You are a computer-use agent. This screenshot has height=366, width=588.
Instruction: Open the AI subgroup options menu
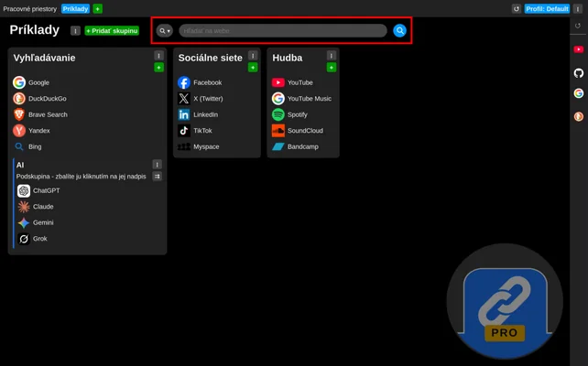pyautogui.click(x=158, y=165)
